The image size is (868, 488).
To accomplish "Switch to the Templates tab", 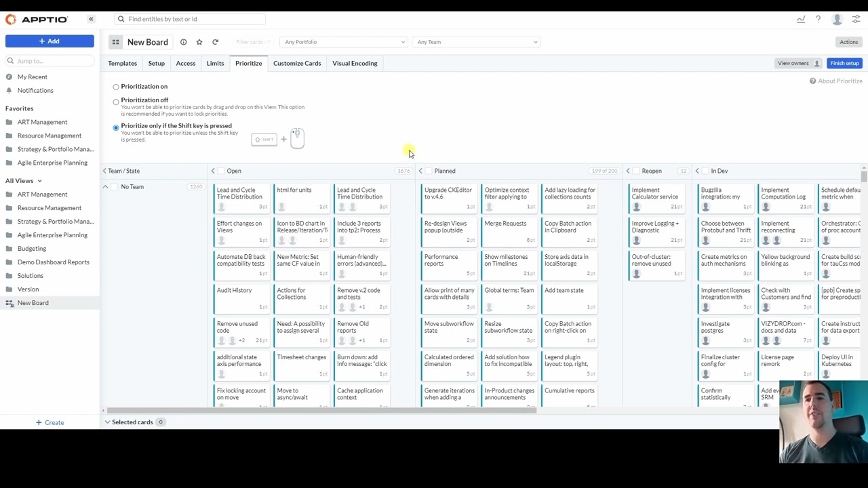I will 123,63.
